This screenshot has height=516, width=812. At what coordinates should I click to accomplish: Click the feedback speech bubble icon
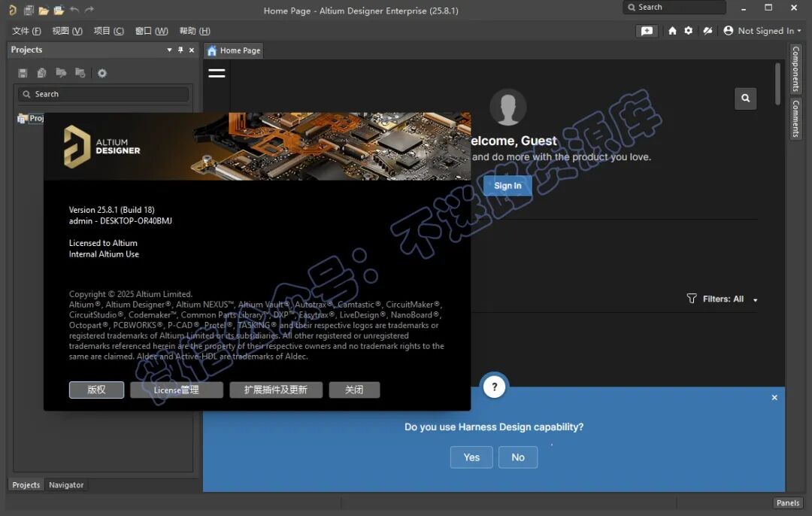[x=647, y=31]
